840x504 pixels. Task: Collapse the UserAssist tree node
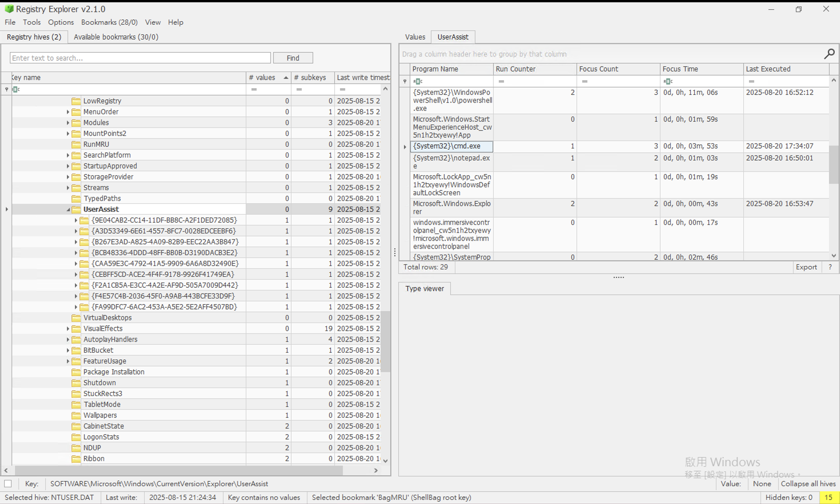68,209
